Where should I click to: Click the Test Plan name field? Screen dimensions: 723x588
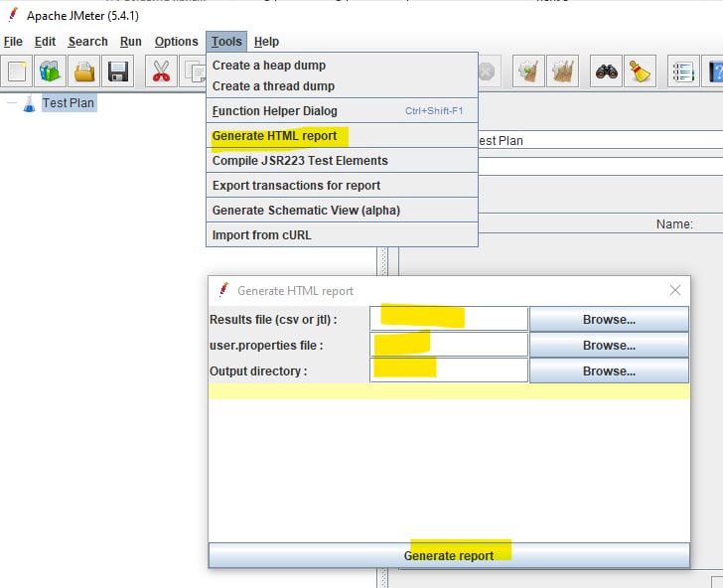tap(600, 140)
